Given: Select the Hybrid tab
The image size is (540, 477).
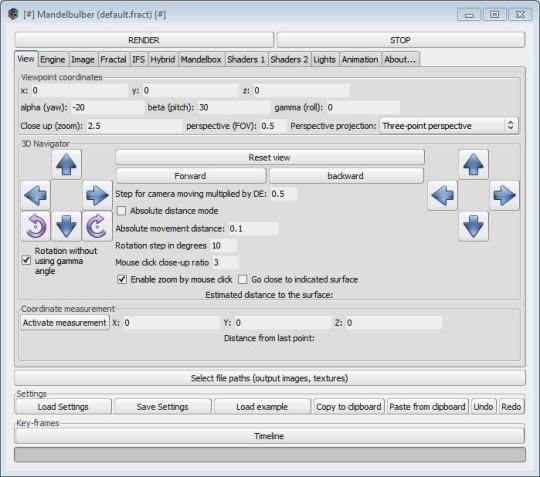Looking at the screenshot, I should pyautogui.click(x=163, y=60).
